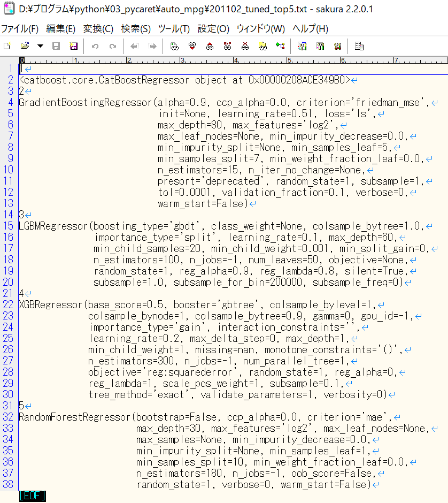The height and width of the screenshot is (503, 448).
Task: Click the word 'RandomForestRegressor'
Action: [x=74, y=417]
